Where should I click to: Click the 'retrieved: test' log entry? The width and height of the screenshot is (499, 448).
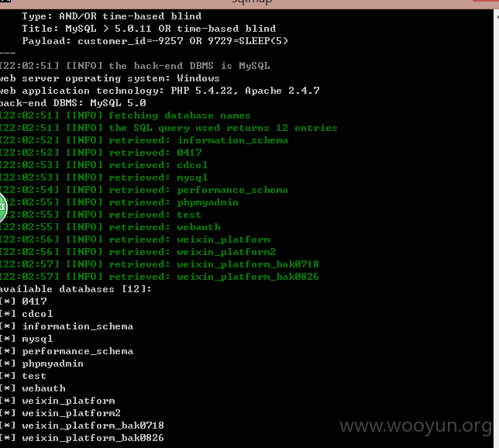click(x=101, y=215)
